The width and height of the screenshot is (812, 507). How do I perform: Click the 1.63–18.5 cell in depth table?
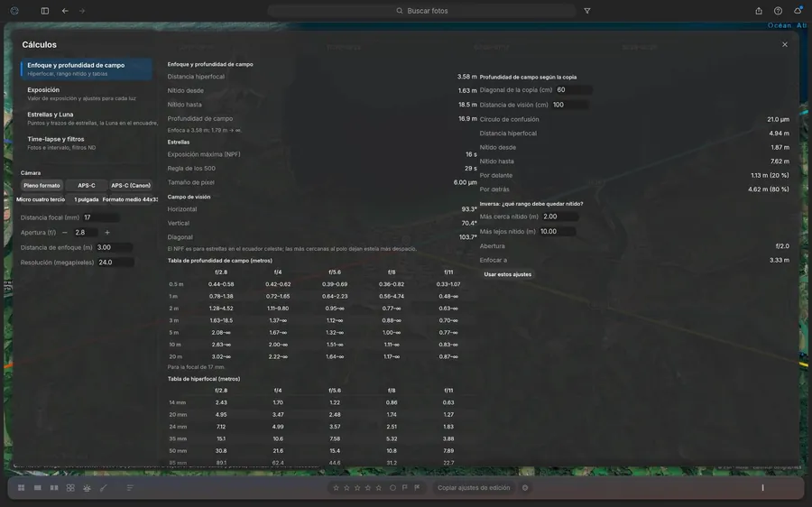pyautogui.click(x=221, y=320)
